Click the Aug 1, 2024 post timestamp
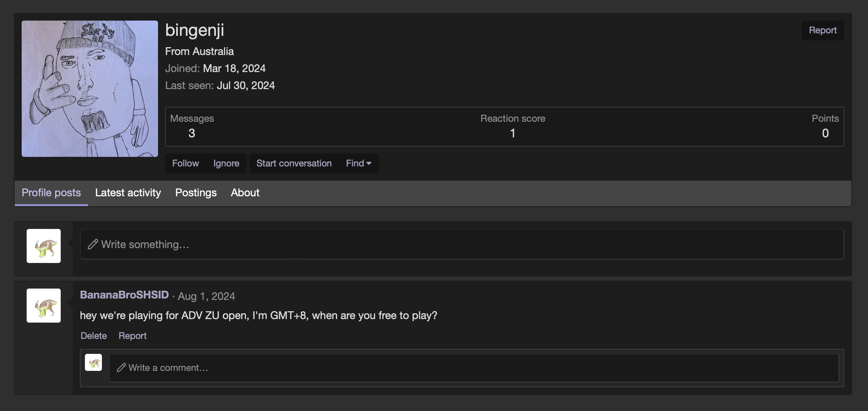This screenshot has width=868, height=411. 206,296
